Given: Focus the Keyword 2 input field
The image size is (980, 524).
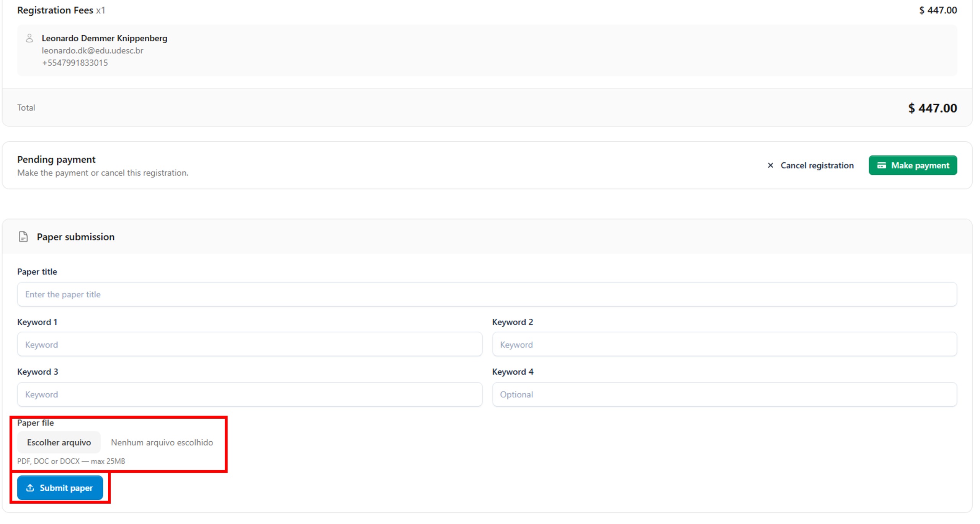Looking at the screenshot, I should point(724,344).
